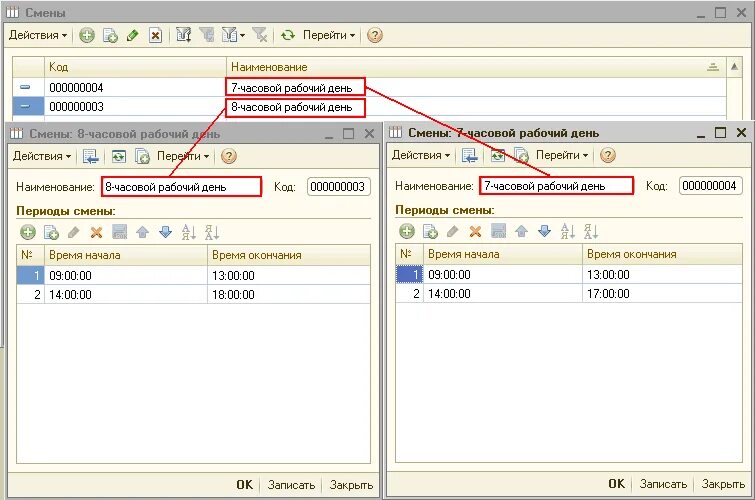755x500 pixels.
Task: Move period up in 7-часовой window
Action: [x=521, y=231]
